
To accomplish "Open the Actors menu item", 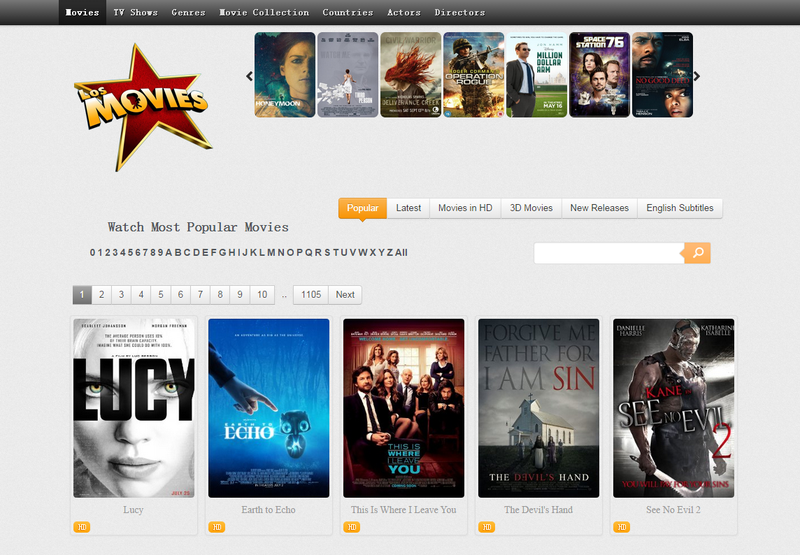I will click(404, 12).
